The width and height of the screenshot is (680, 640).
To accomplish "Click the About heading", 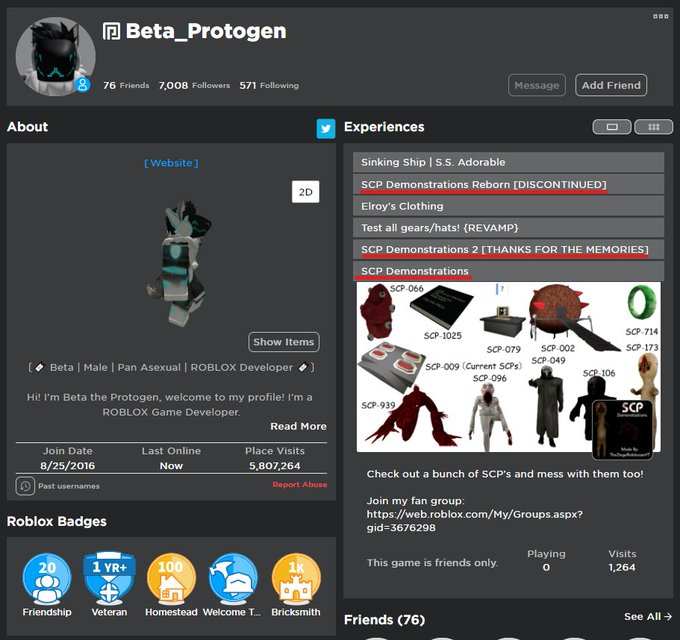I will [x=27, y=127].
